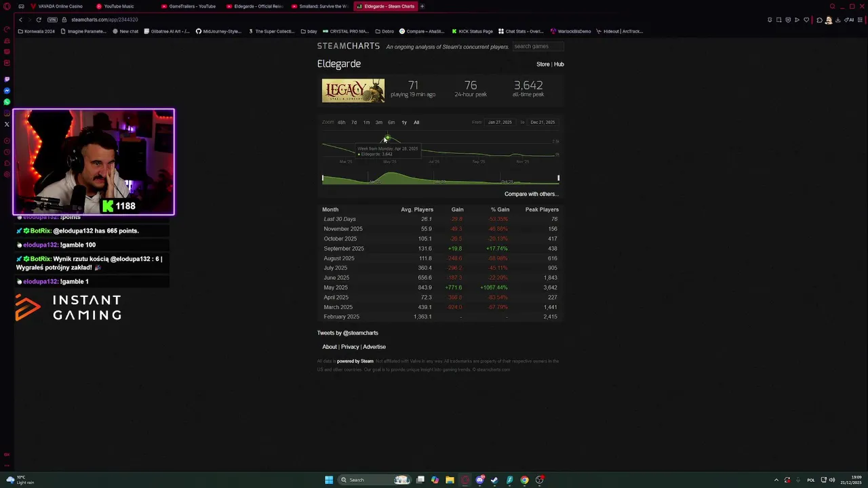
Task: Set chart zoom to 7d
Action: coord(353,123)
